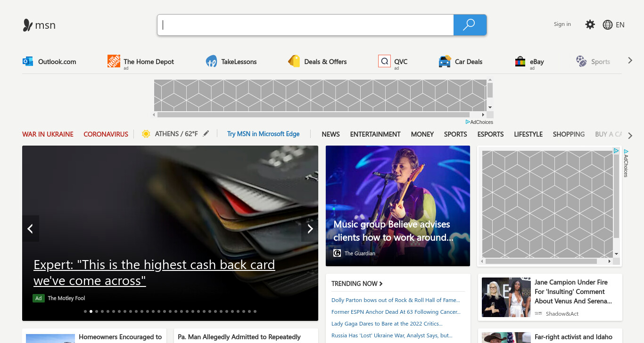The image size is (644, 343).
Task: Open Jane Campion Under Fire article
Action: [x=573, y=292]
